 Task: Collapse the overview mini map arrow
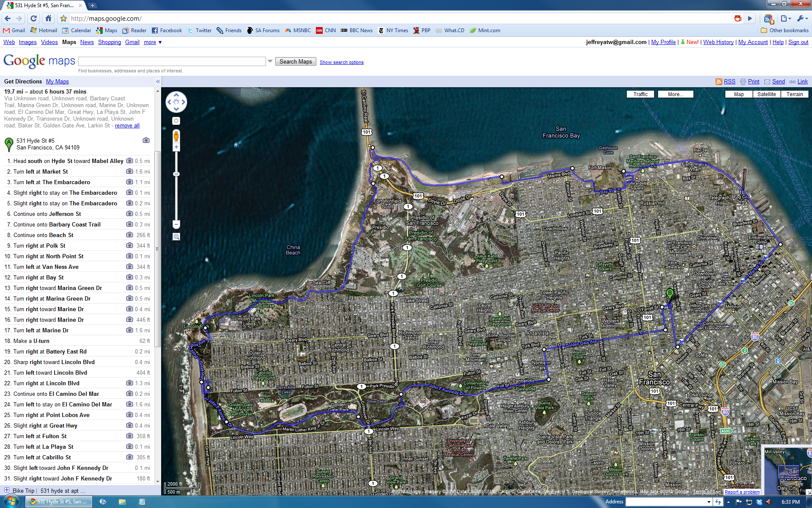(x=809, y=492)
